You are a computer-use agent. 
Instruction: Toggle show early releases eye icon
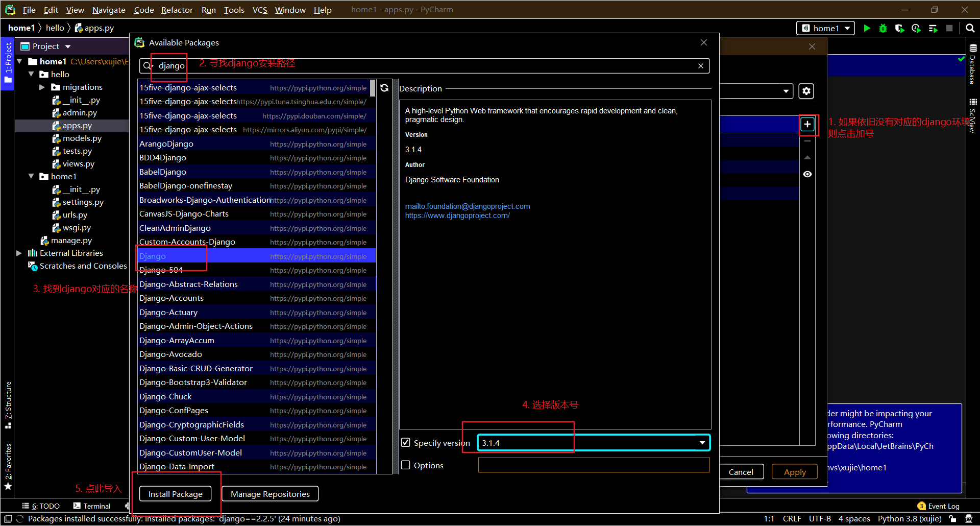click(x=807, y=174)
